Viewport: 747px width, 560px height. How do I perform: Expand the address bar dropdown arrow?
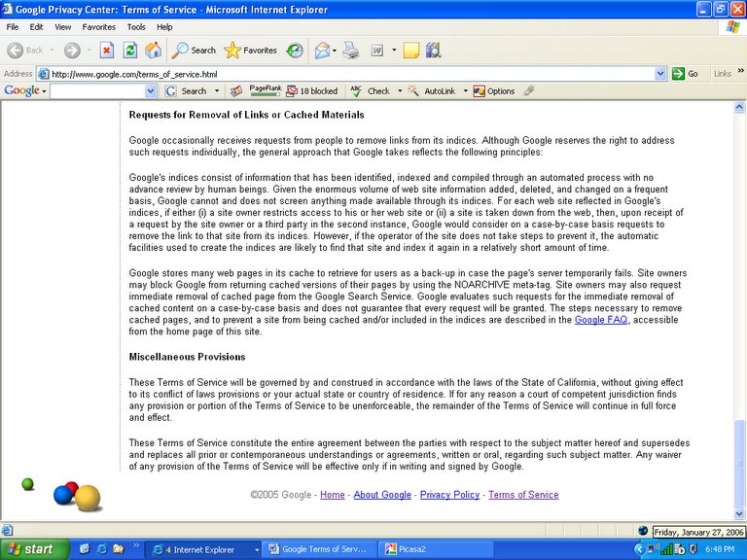[x=659, y=74]
